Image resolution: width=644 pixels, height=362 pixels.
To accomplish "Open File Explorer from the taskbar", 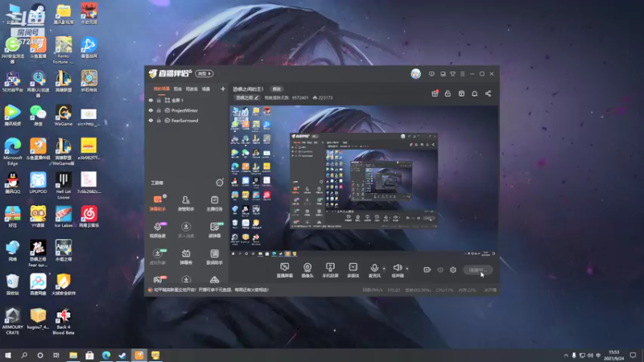I will [73, 356].
